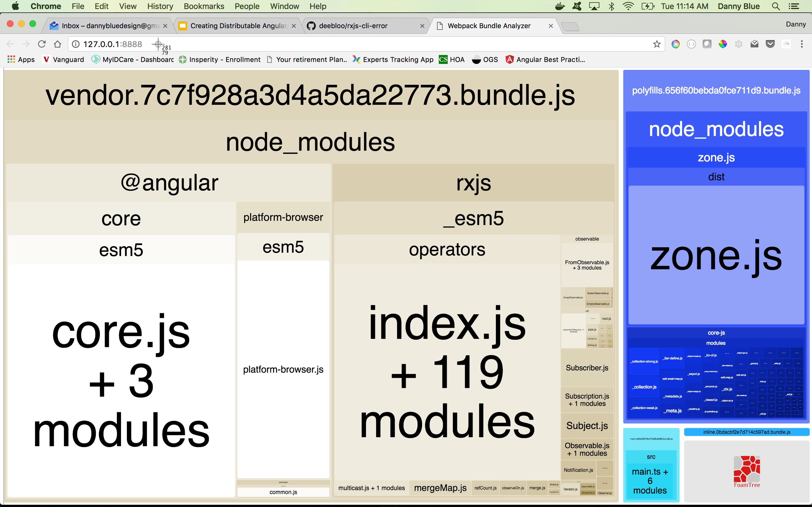Image resolution: width=812 pixels, height=507 pixels.
Task: Toggle Bluetooth from the menu bar
Action: pyautogui.click(x=611, y=6)
